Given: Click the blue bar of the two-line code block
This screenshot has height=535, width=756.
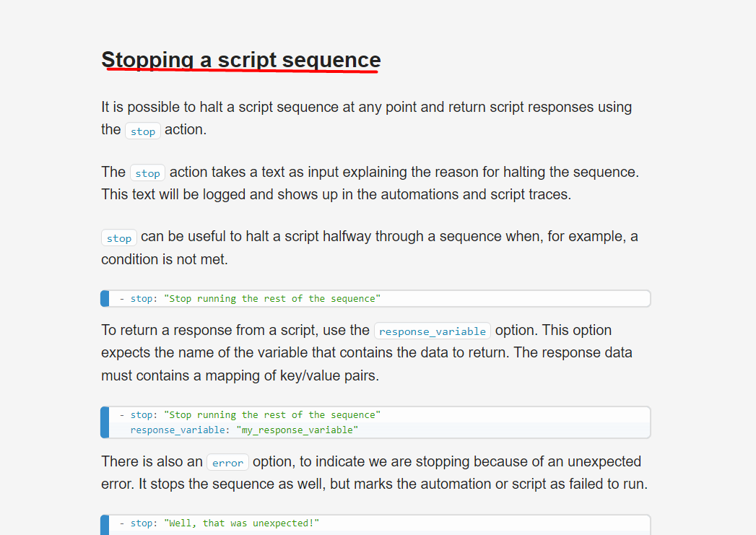Looking at the screenshot, I should tap(105, 422).
